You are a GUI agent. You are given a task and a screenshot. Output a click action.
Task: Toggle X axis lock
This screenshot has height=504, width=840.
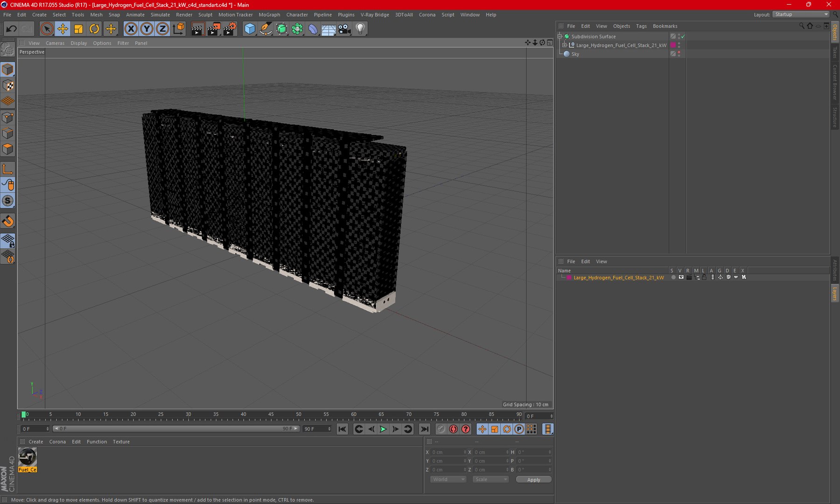[131, 29]
